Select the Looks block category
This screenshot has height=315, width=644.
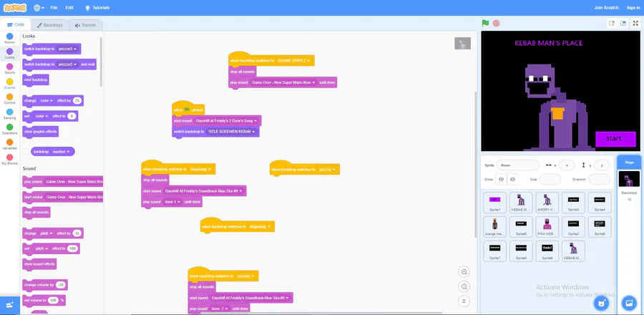10,54
